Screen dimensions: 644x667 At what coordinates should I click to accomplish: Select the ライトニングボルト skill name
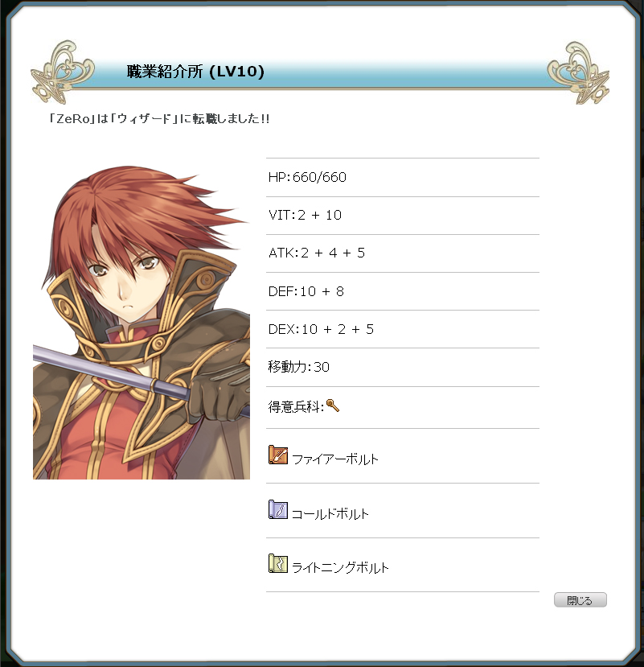(340, 568)
